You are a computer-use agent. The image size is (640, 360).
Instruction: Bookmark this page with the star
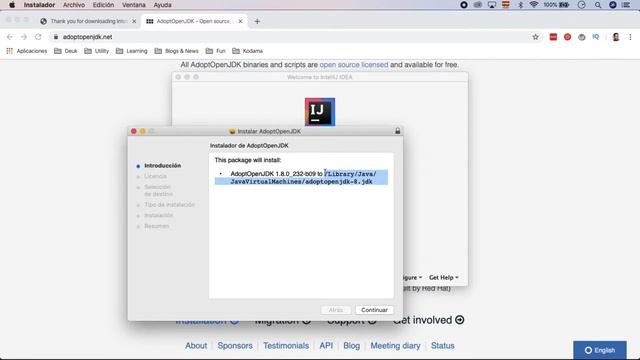[536, 37]
